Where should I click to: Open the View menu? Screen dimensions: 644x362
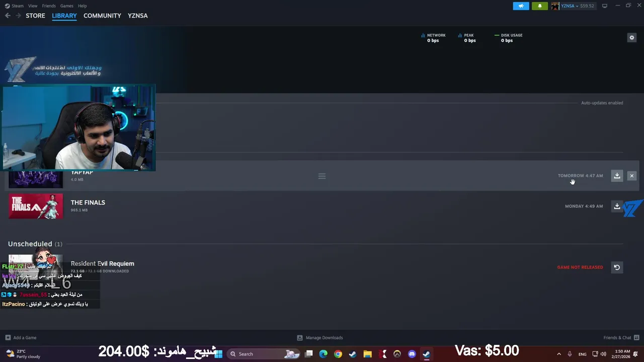point(33,6)
